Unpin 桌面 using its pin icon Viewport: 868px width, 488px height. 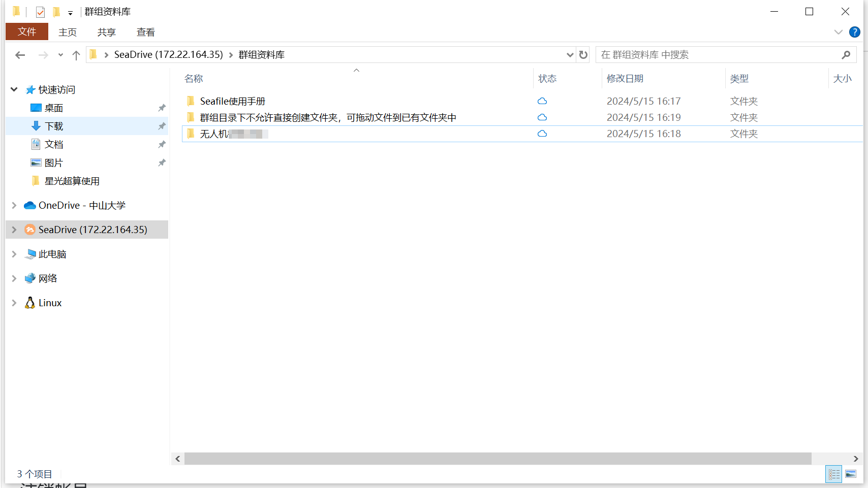pos(162,108)
